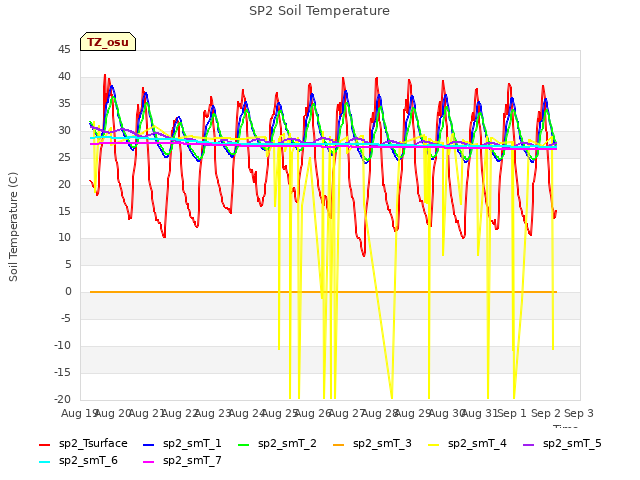Click the Sep 3 x-axis tick label
640x480 pixels.
[579, 413]
